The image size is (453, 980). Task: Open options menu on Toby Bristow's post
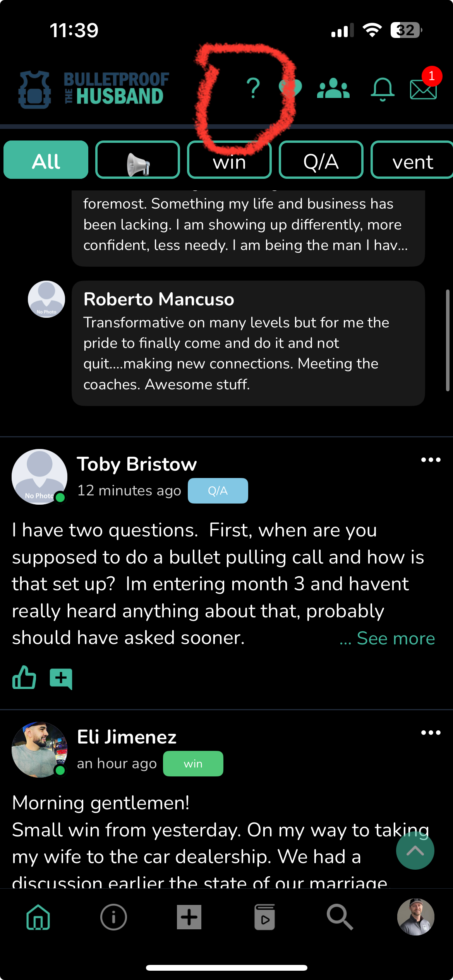[431, 460]
